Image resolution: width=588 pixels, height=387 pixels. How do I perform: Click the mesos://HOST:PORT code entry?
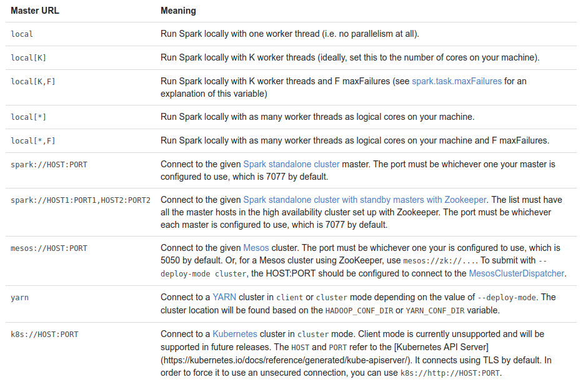coord(49,248)
